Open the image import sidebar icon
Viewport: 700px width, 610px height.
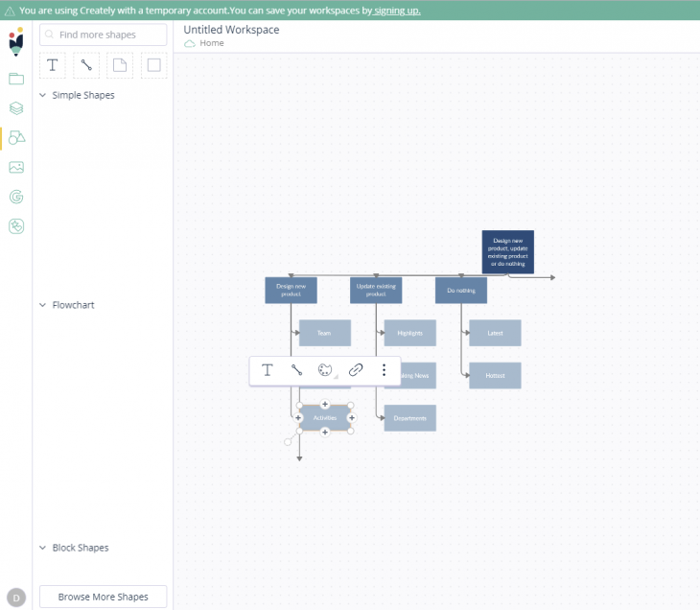coord(16,167)
